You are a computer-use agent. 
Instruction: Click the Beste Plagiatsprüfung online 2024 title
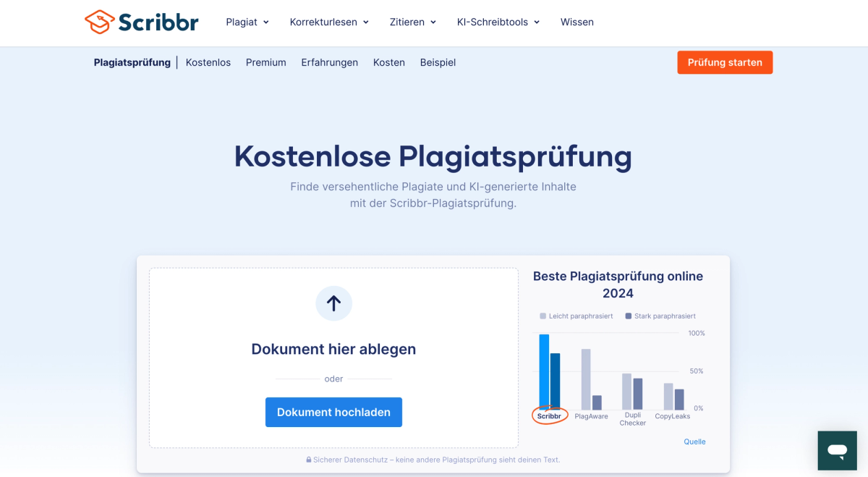618,284
